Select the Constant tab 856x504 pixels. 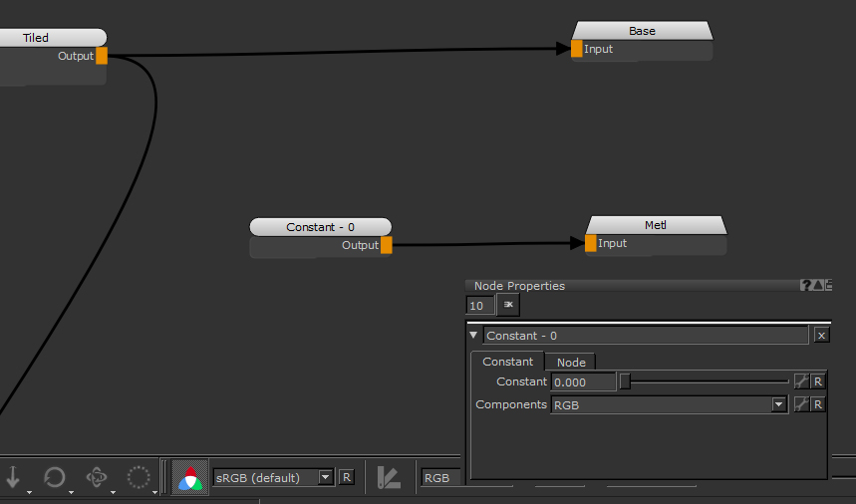pos(507,362)
